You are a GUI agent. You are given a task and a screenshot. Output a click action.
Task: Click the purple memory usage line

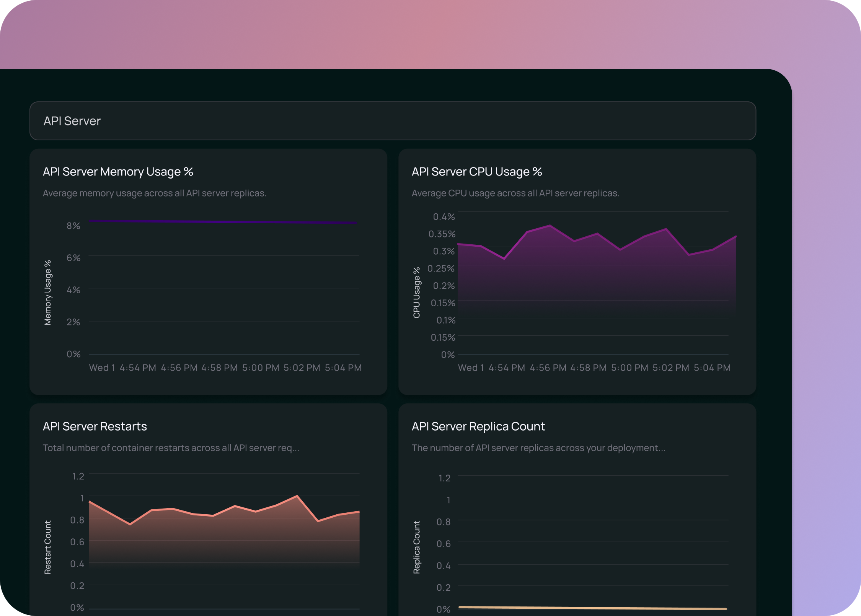coord(223,222)
